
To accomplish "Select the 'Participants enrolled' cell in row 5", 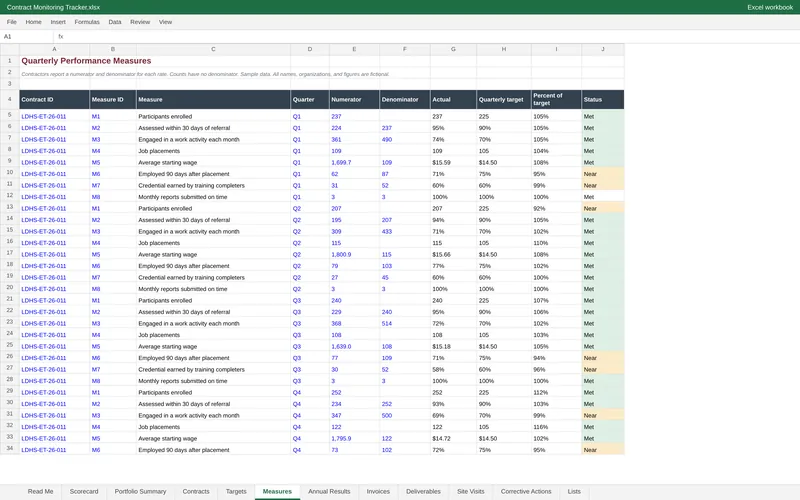I will 213,116.
